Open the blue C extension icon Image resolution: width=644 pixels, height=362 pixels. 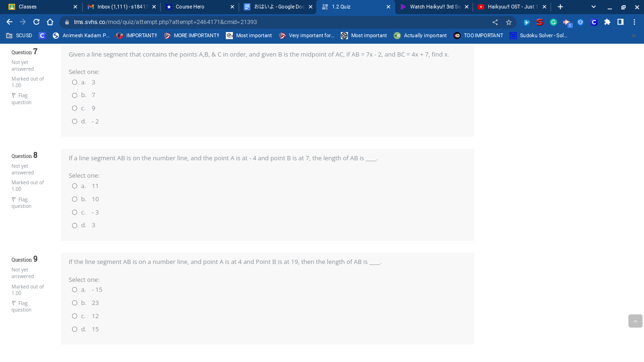coord(594,22)
